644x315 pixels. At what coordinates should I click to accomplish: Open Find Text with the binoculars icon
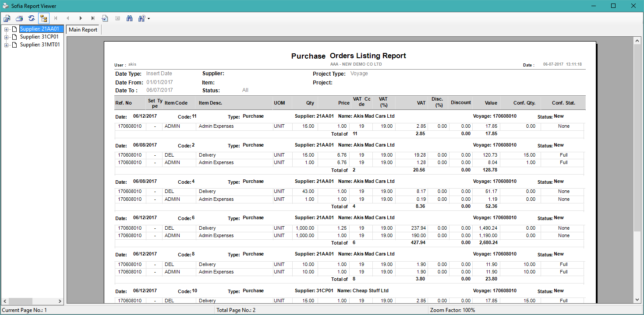[x=130, y=18]
